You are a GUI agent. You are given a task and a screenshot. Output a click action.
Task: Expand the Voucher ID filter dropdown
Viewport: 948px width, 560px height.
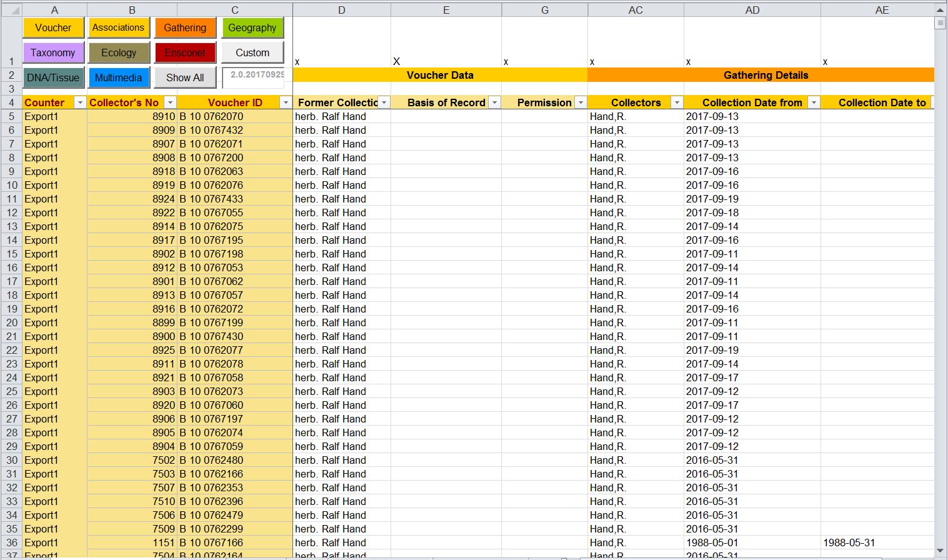(x=286, y=102)
